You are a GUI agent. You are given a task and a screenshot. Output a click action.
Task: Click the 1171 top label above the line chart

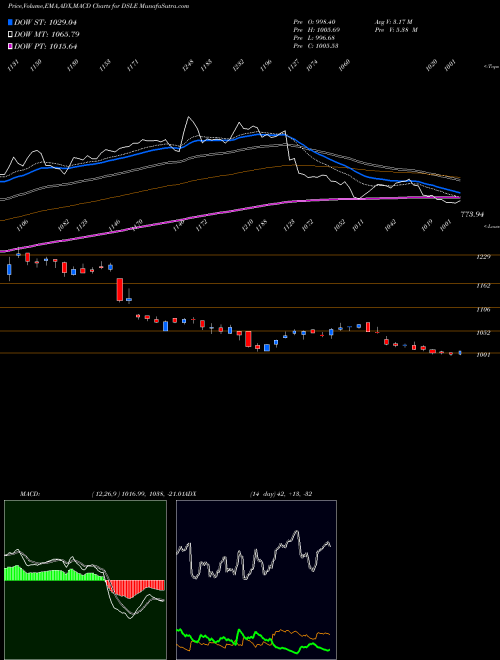point(133,65)
